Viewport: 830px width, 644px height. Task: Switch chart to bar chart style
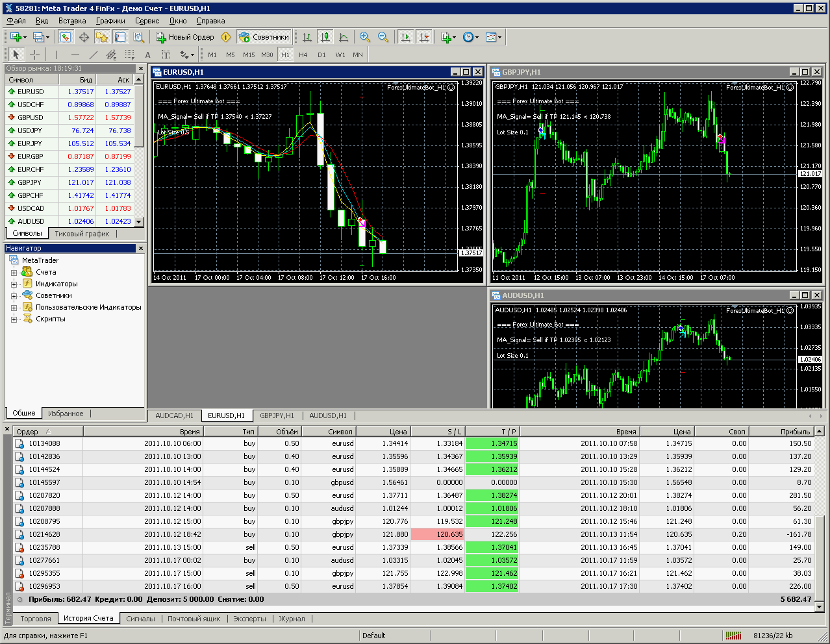[x=307, y=37]
